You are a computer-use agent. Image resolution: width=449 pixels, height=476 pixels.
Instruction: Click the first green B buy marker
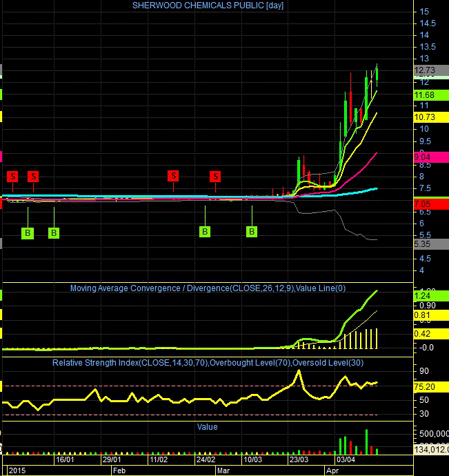28,233
